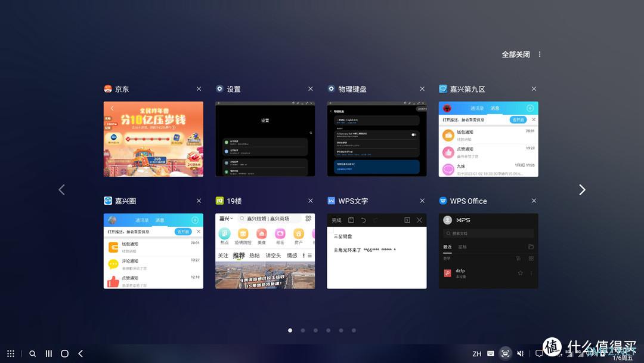Viewport: 644px width, 363px height.
Task: Switch input language via ZH indicator
Action: click(x=477, y=353)
